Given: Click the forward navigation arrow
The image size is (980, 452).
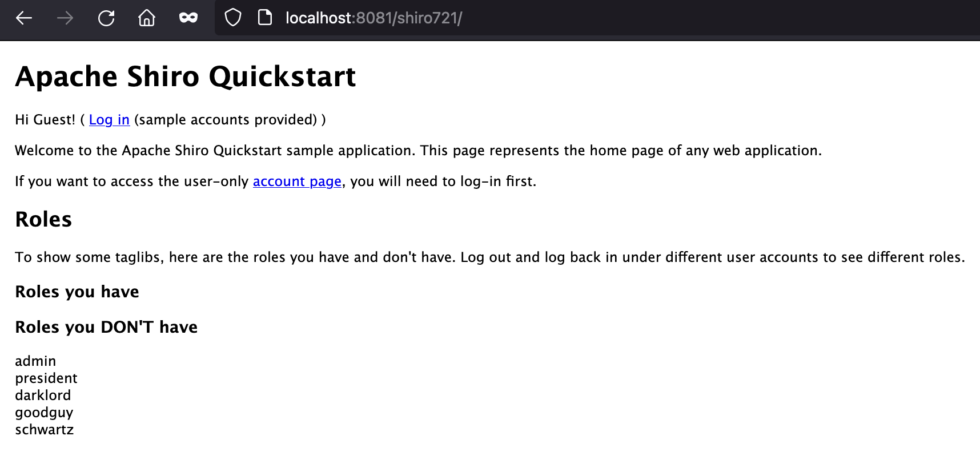Looking at the screenshot, I should pos(65,18).
